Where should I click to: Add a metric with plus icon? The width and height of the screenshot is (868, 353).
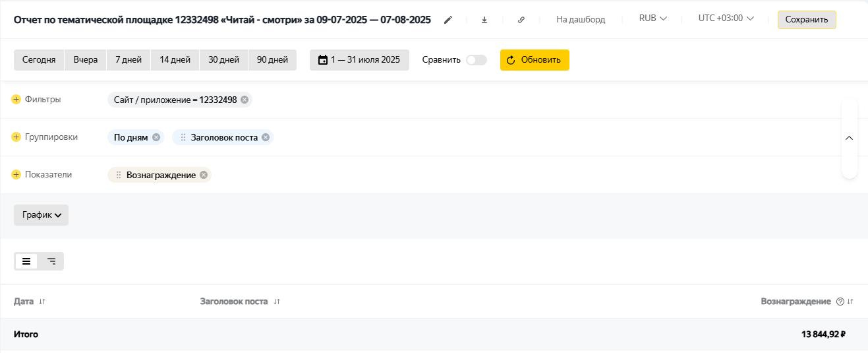click(x=16, y=174)
